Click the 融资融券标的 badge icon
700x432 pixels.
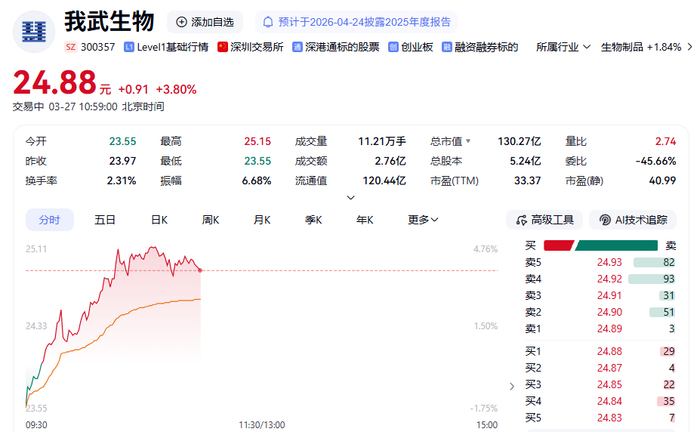tap(446, 47)
